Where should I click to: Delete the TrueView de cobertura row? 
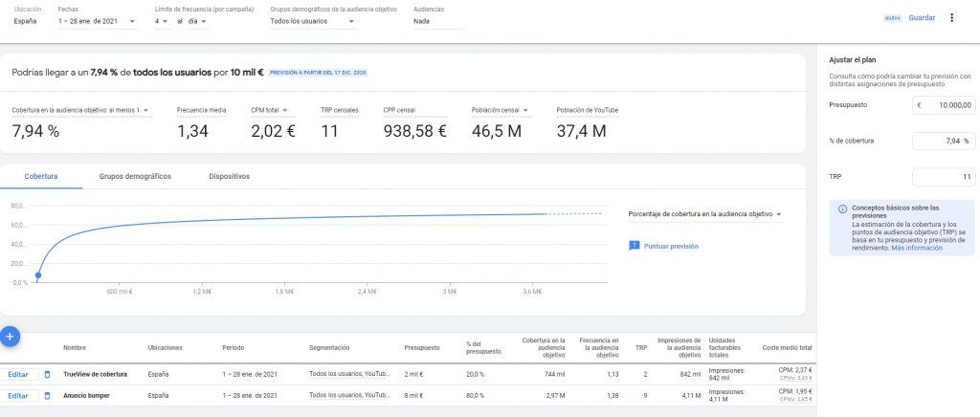[x=47, y=375]
